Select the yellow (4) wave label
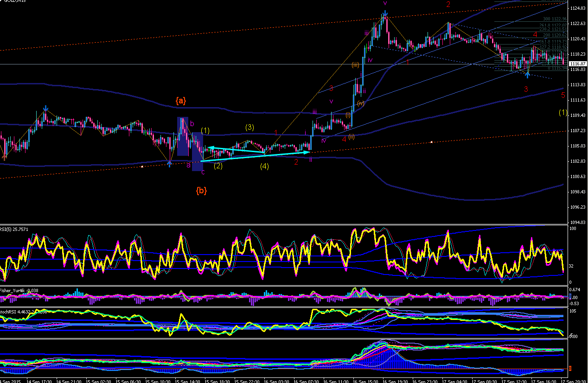The image size is (588, 383). (264, 166)
